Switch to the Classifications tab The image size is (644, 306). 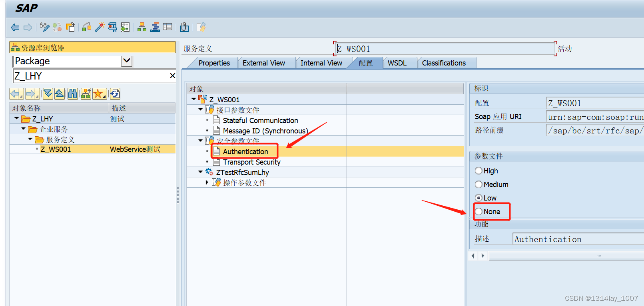[x=444, y=63]
